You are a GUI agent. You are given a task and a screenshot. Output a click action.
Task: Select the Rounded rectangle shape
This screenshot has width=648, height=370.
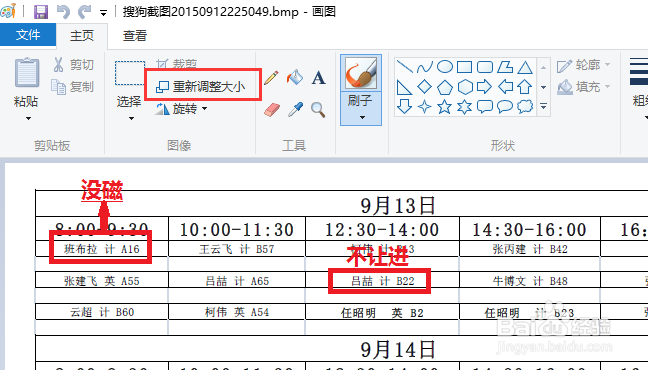[485, 67]
